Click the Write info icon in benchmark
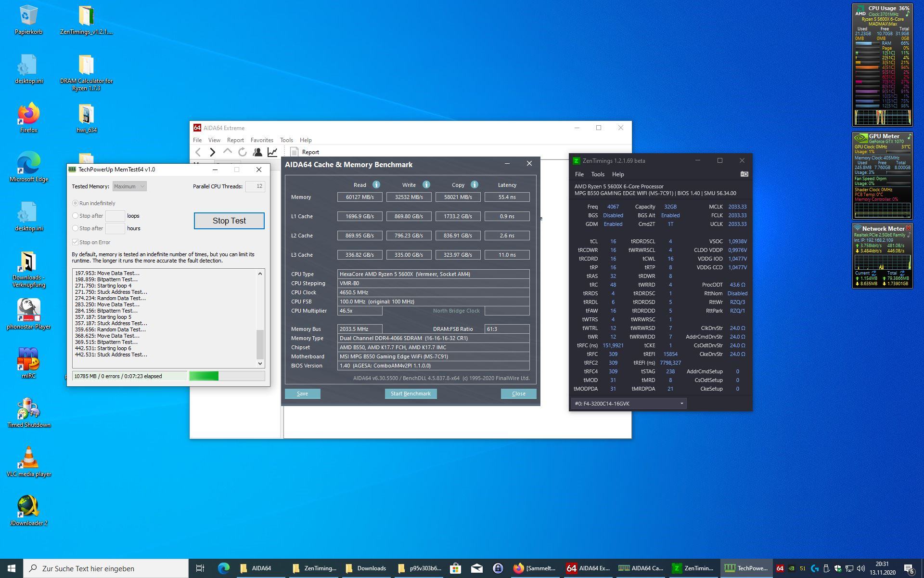 (x=426, y=184)
